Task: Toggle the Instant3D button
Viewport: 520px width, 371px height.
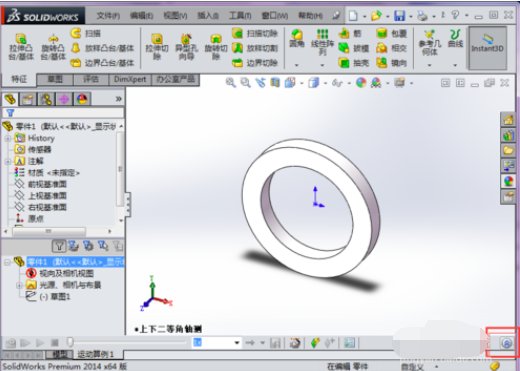Action: [x=488, y=48]
